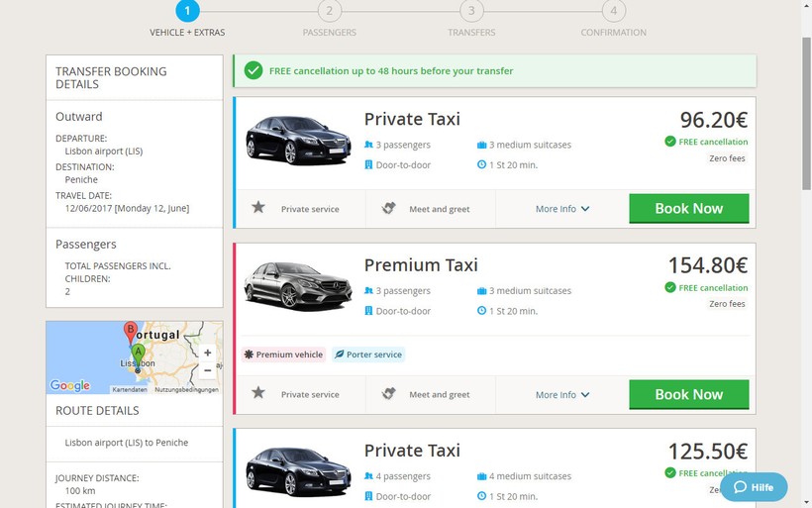Click the Porter service leaf icon

339,355
